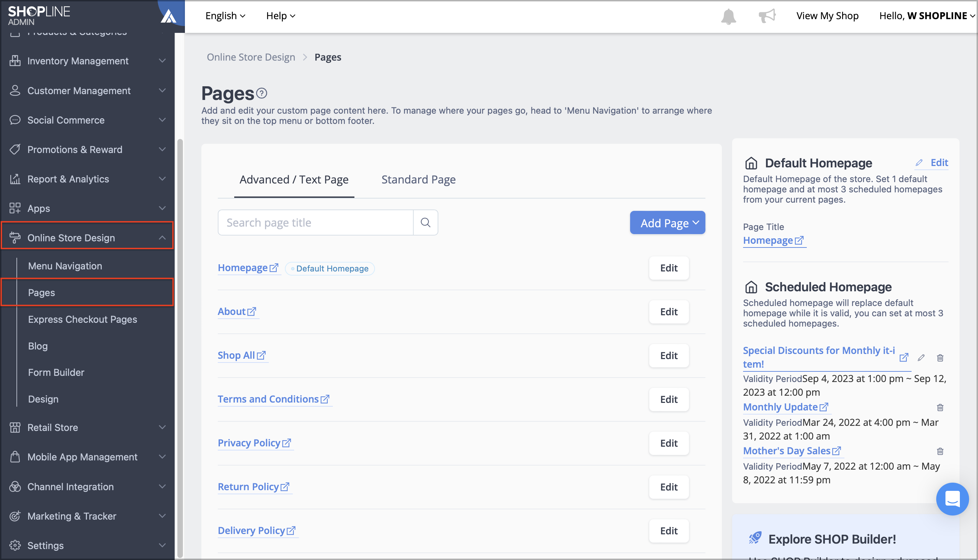The image size is (978, 560).
Task: Open the live chat bubble icon
Action: [952, 499]
